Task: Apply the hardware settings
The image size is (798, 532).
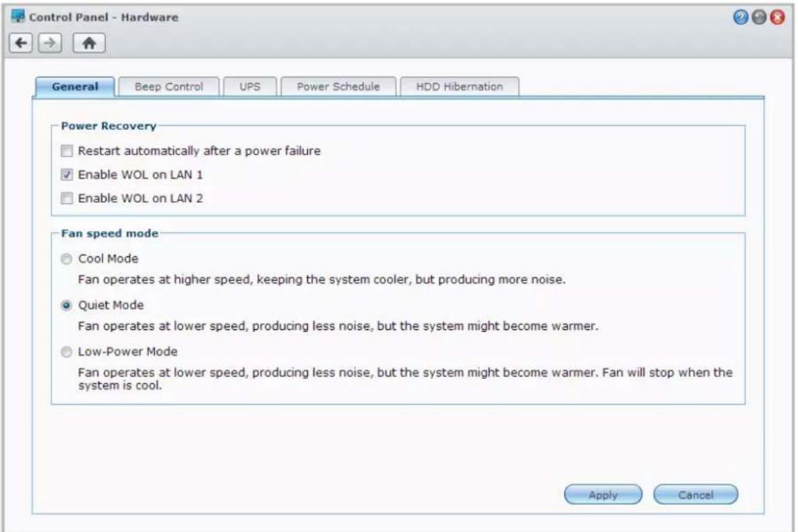Action: tap(603, 494)
